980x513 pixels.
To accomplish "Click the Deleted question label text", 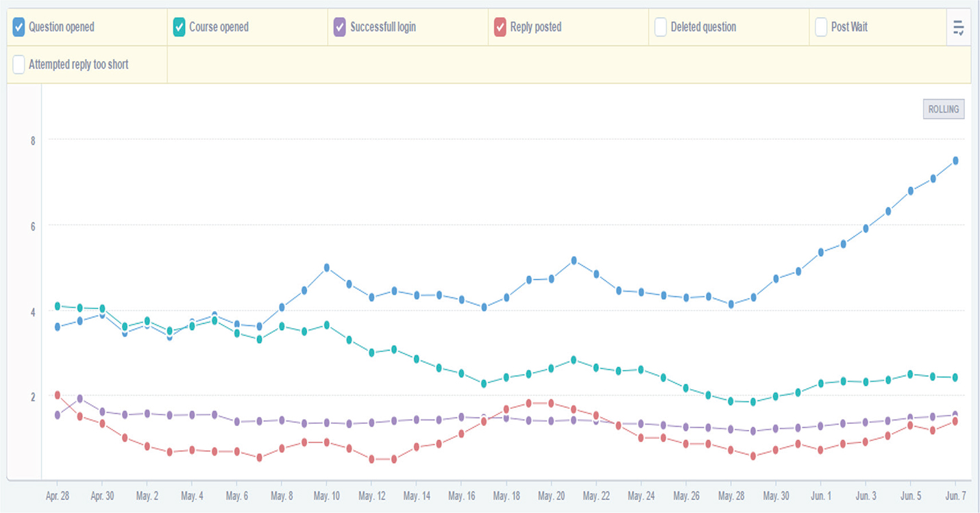I will point(703,27).
